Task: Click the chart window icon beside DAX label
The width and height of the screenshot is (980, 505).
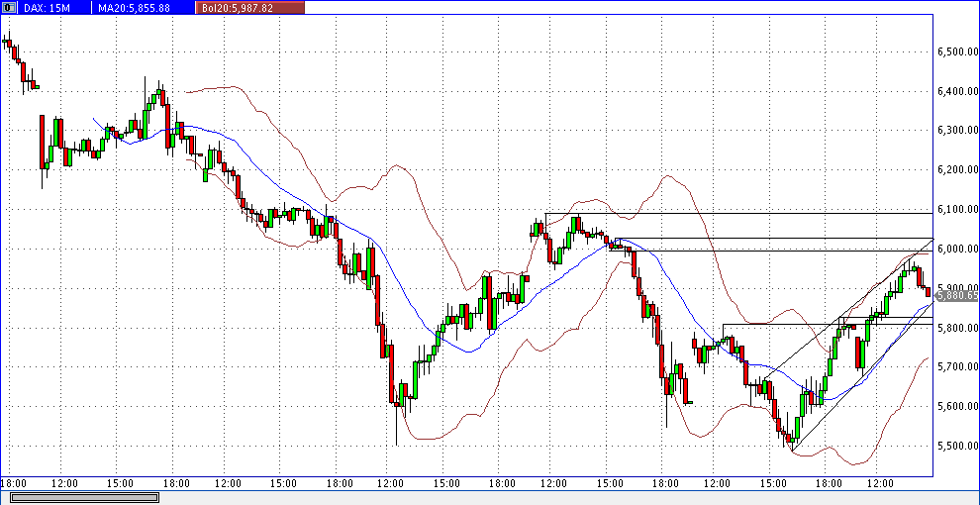Action: (x=8, y=8)
